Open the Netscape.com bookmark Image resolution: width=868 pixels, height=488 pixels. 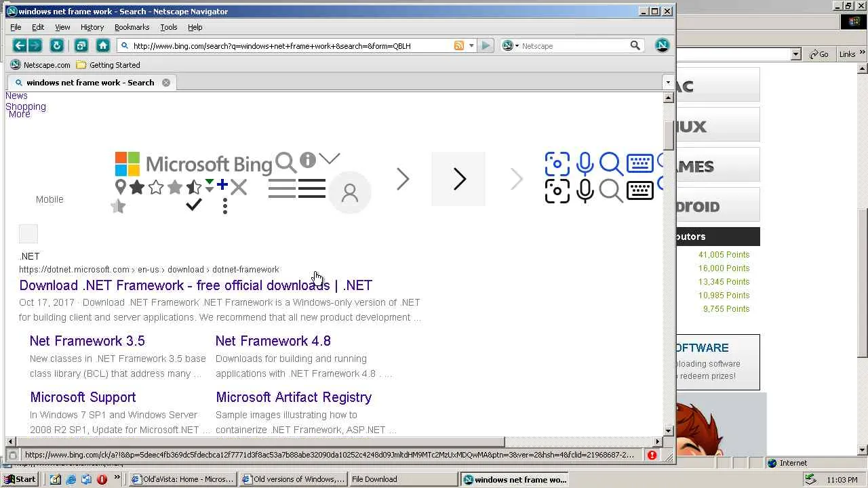pyautogui.click(x=41, y=65)
